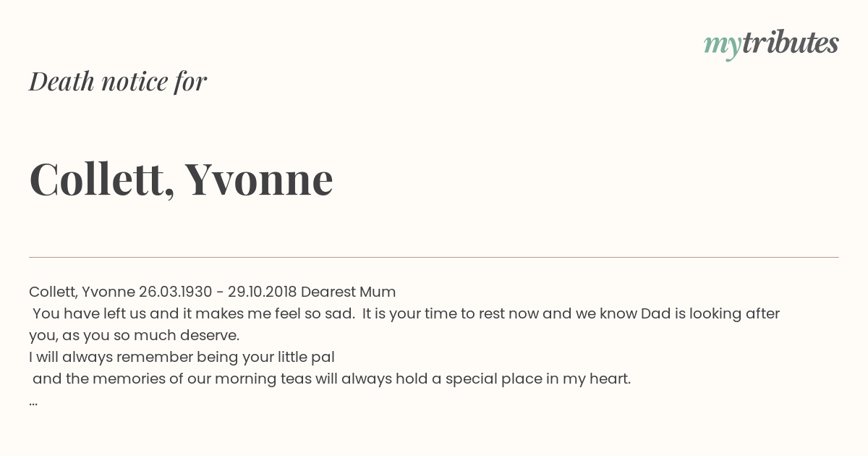Click the 'morning teas' memory line
The image size is (868, 456).
(331, 379)
